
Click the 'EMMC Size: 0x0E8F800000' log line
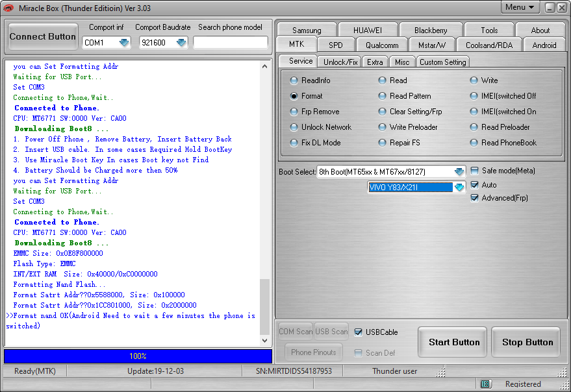[58, 253]
